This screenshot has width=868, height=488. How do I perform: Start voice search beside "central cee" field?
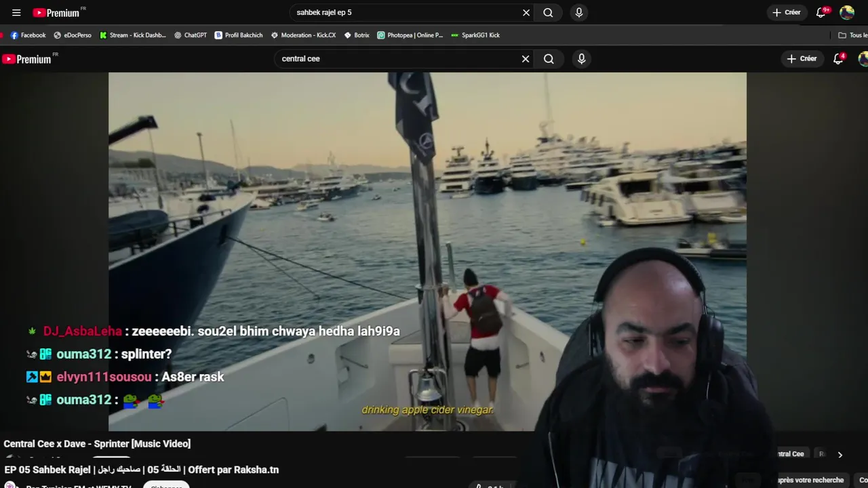581,59
